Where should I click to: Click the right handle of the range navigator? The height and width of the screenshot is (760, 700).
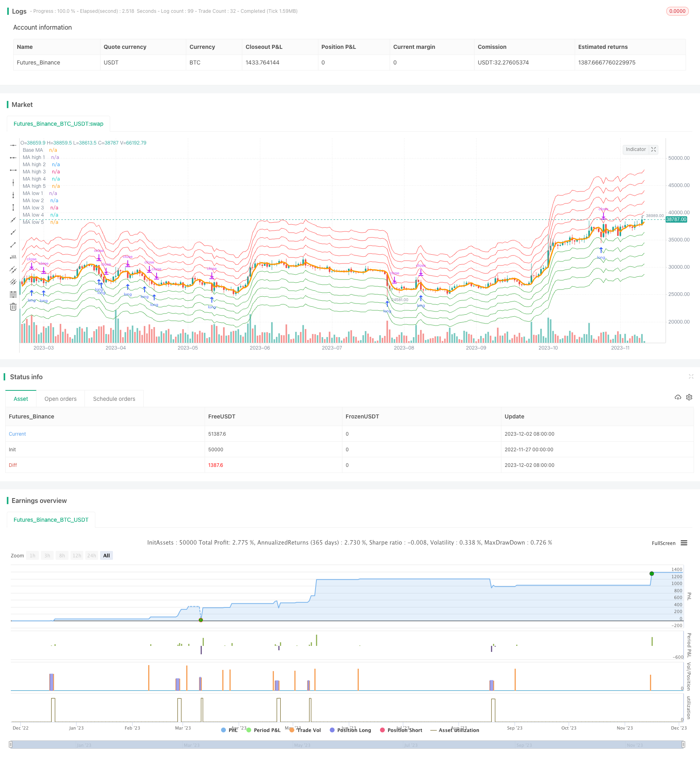click(x=683, y=744)
